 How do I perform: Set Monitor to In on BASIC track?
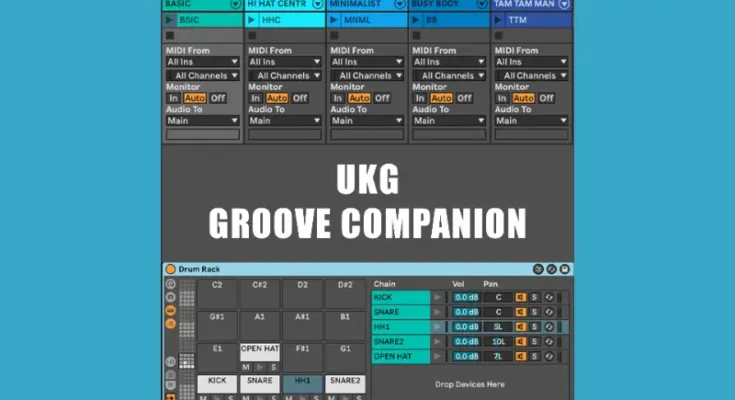click(172, 98)
